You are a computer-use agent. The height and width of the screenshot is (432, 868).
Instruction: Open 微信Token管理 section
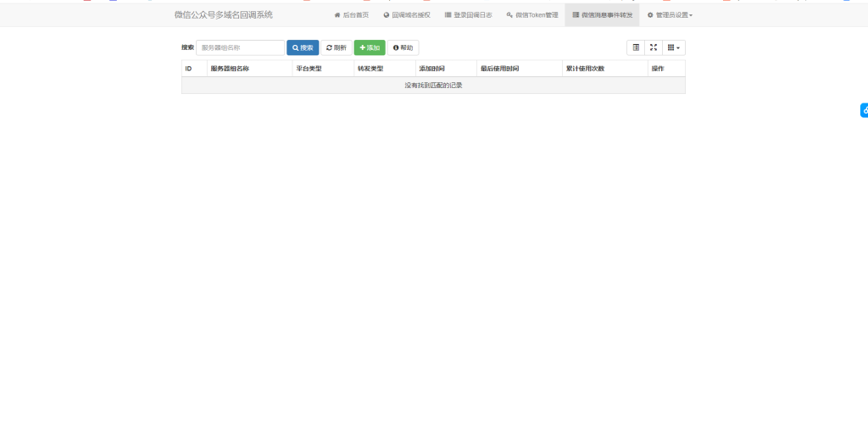(x=532, y=15)
